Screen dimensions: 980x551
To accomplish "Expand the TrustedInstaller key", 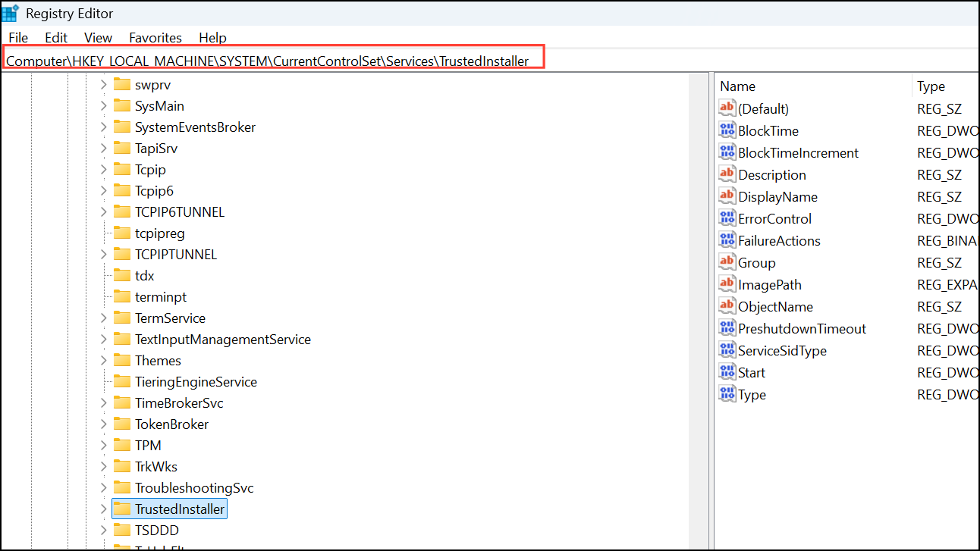I will click(x=104, y=509).
